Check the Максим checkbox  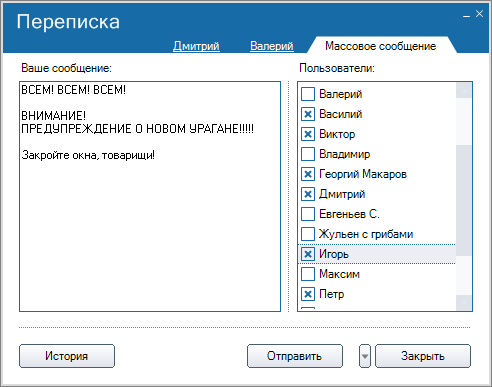click(308, 274)
